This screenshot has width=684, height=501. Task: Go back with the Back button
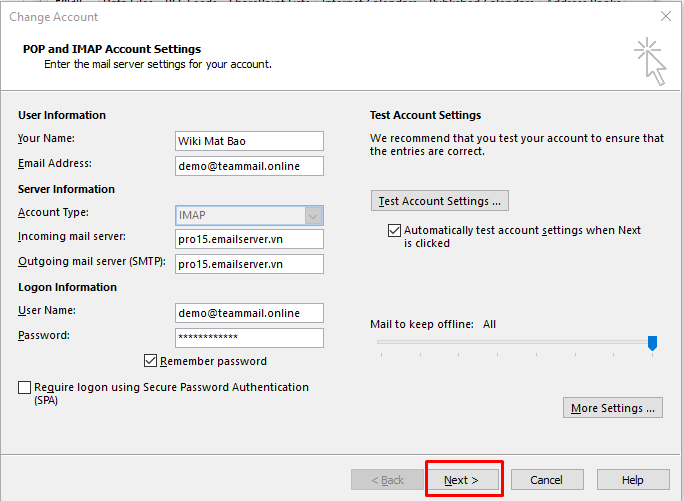click(387, 480)
